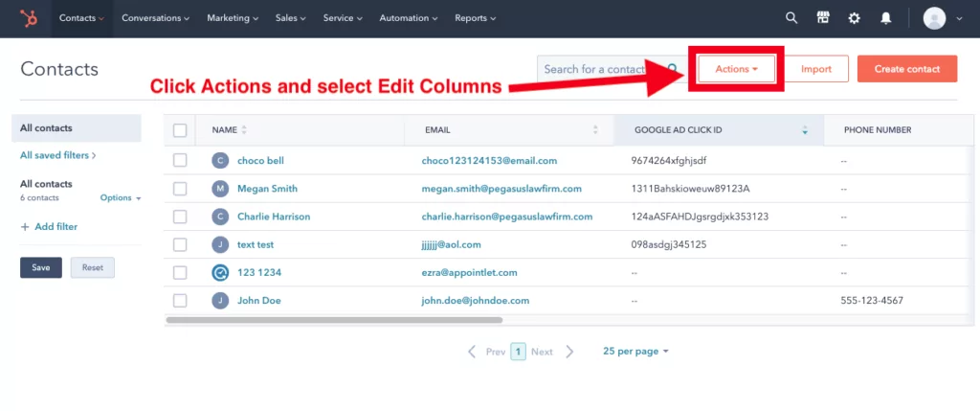
Task: Open the Service navigation menu
Action: click(x=343, y=18)
